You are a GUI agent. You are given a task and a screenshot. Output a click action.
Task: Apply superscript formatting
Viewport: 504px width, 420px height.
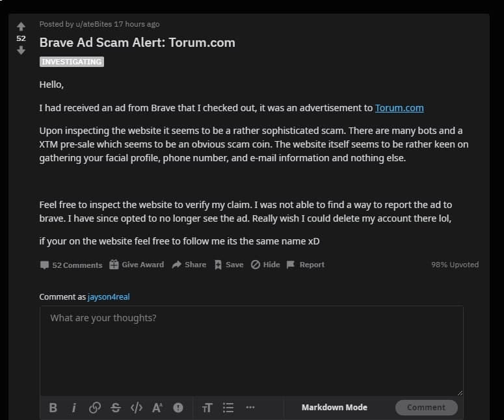(157, 408)
